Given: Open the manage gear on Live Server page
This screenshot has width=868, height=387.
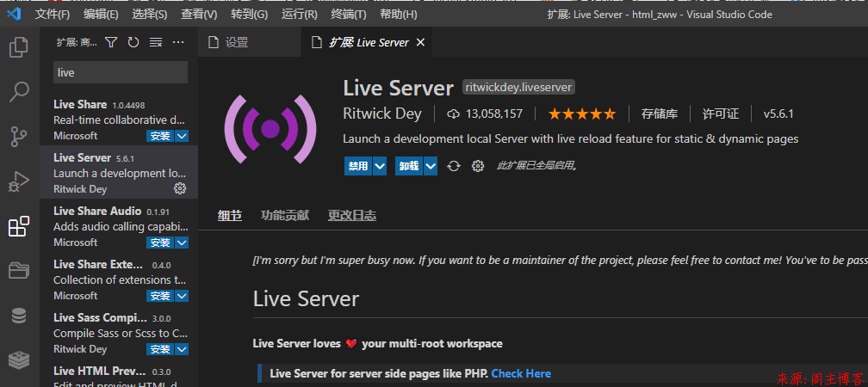Looking at the screenshot, I should [x=478, y=166].
